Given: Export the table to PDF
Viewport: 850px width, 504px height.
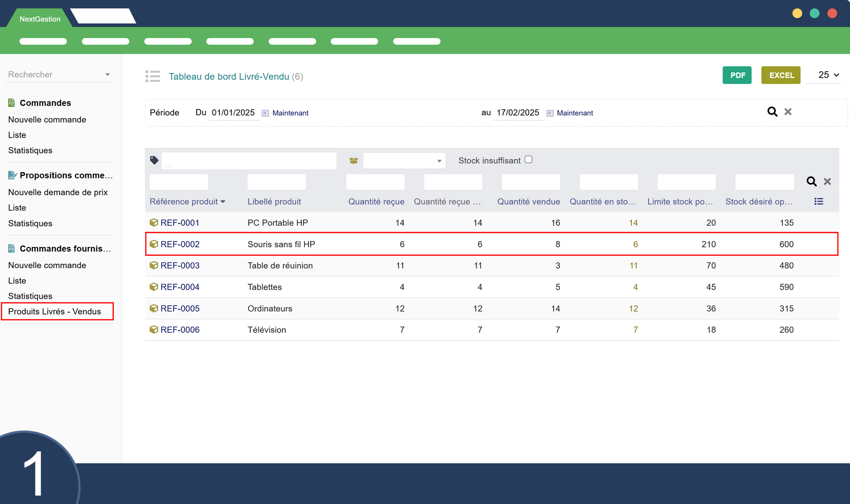Looking at the screenshot, I should 737,75.
